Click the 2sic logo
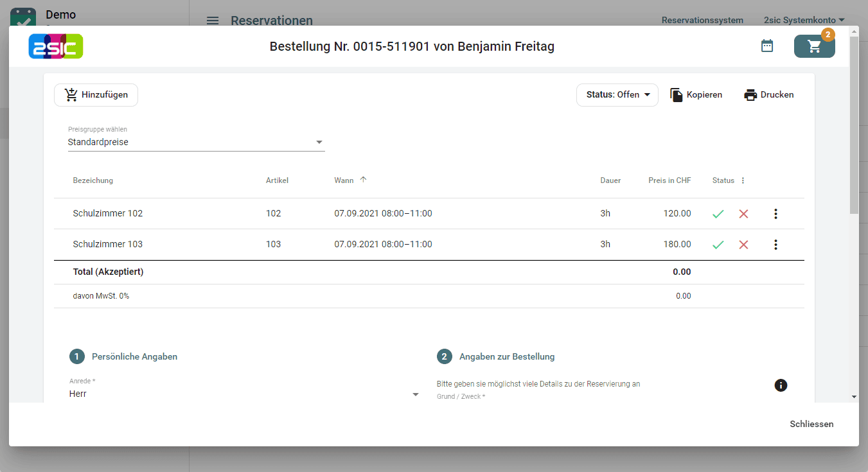 pos(56,46)
